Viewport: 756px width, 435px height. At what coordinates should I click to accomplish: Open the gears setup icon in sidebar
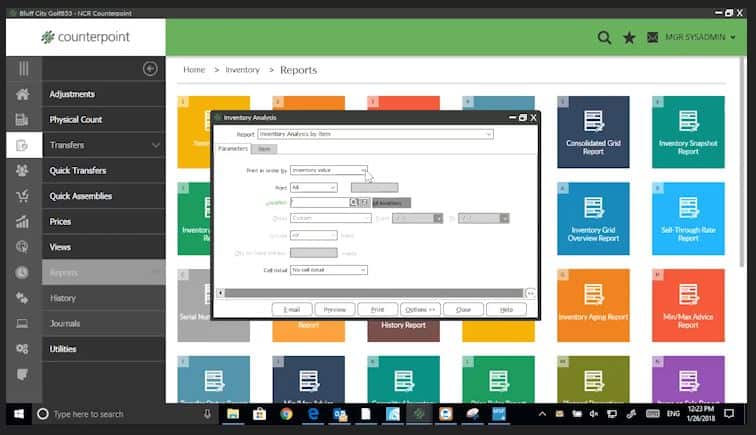point(22,349)
